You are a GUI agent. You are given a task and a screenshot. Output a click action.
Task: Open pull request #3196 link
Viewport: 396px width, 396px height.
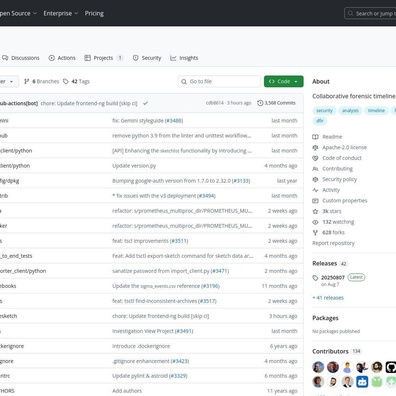point(210,286)
